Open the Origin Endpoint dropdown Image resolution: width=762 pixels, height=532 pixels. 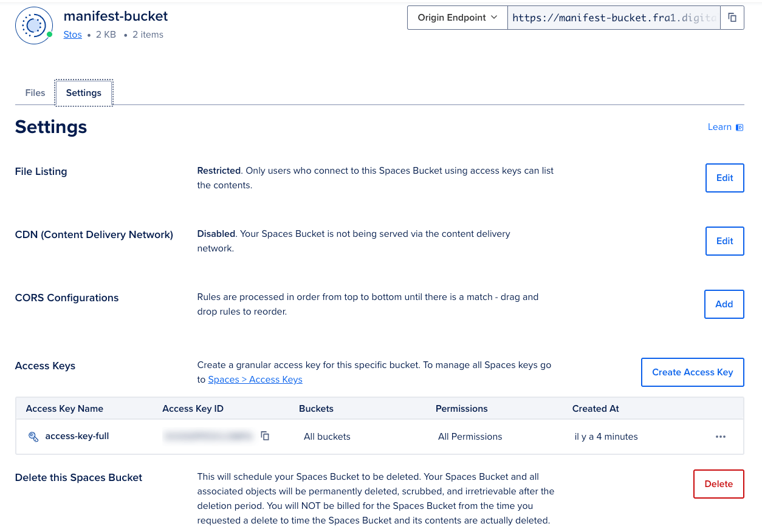pos(457,17)
